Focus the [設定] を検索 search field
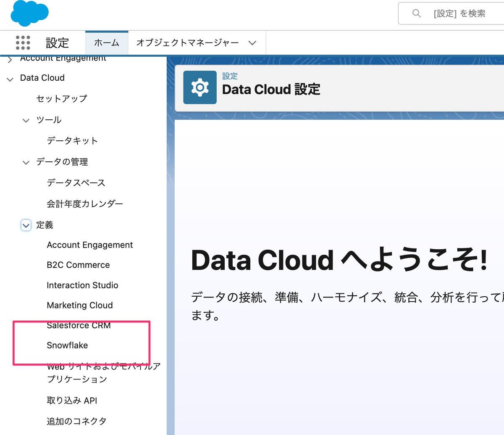Image resolution: width=504 pixels, height=435 pixels. [451, 13]
